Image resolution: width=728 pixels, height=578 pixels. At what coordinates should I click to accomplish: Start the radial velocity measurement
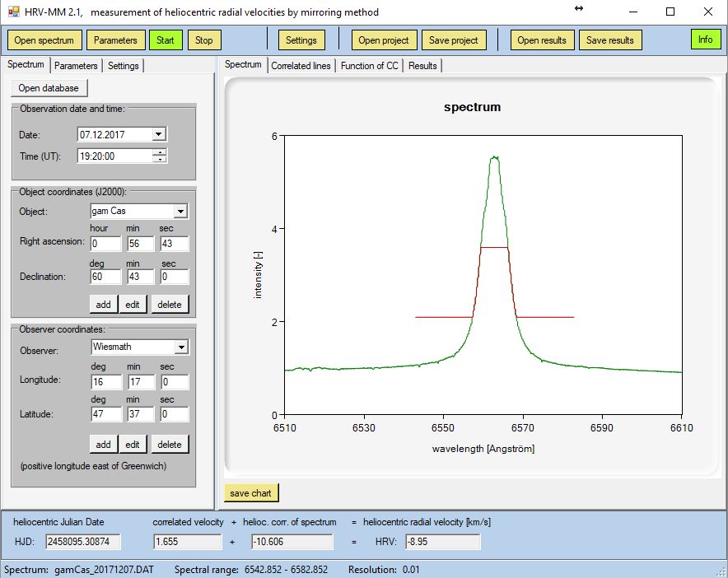point(166,40)
